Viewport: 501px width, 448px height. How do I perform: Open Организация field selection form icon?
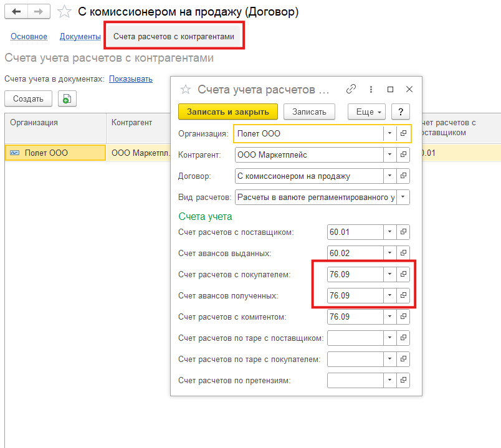(x=403, y=133)
